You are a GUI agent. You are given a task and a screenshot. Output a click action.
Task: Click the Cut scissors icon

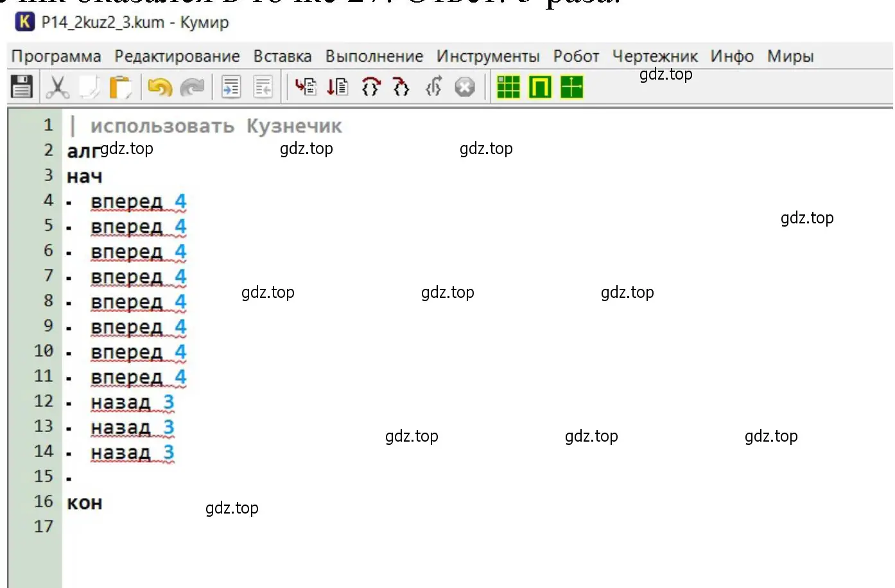pyautogui.click(x=57, y=87)
